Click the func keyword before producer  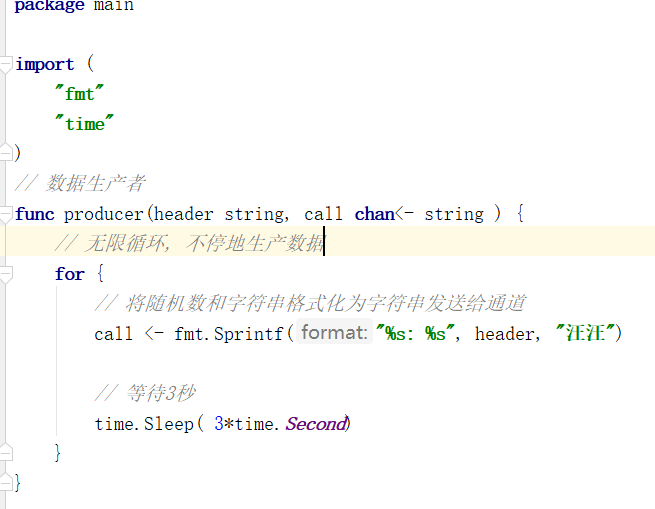(35, 214)
